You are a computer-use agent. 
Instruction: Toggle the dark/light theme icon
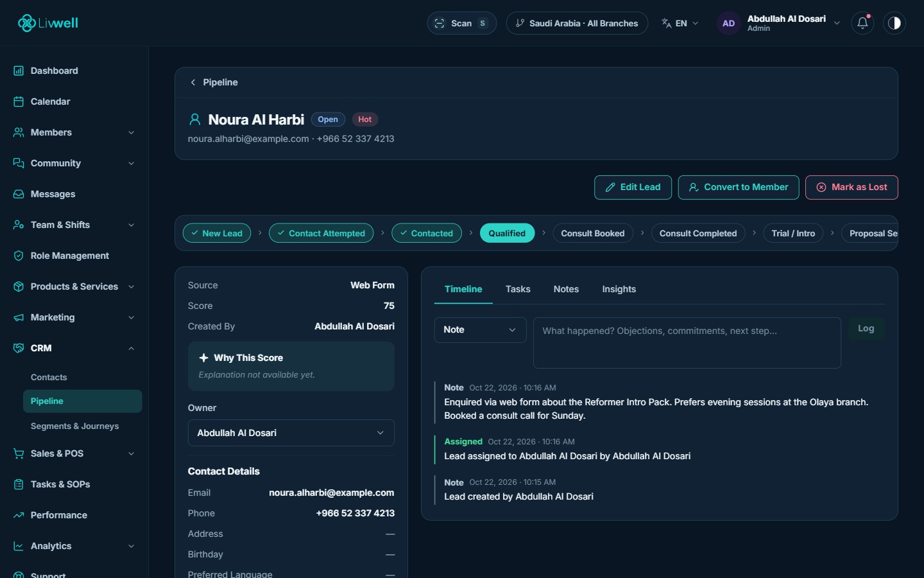point(894,23)
